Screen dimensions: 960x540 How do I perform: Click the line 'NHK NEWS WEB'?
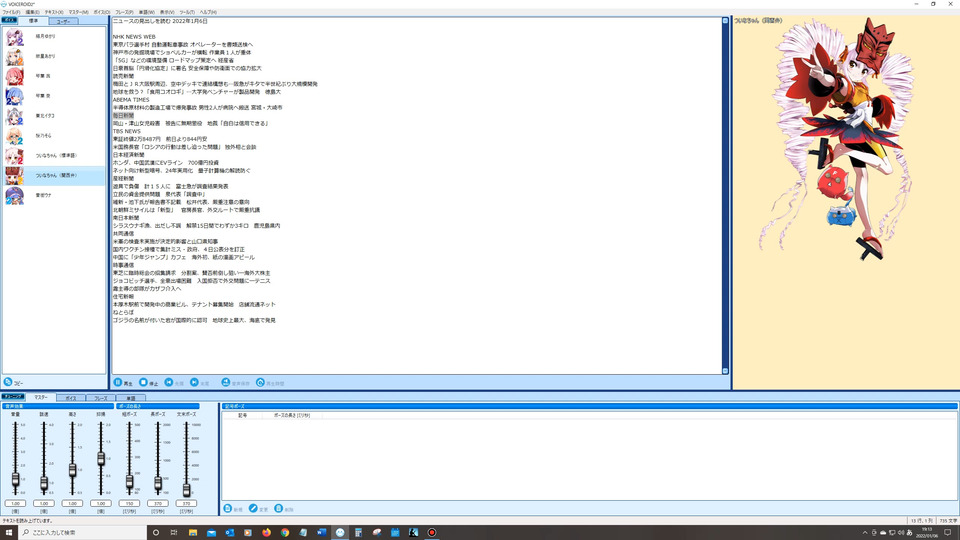[134, 37]
